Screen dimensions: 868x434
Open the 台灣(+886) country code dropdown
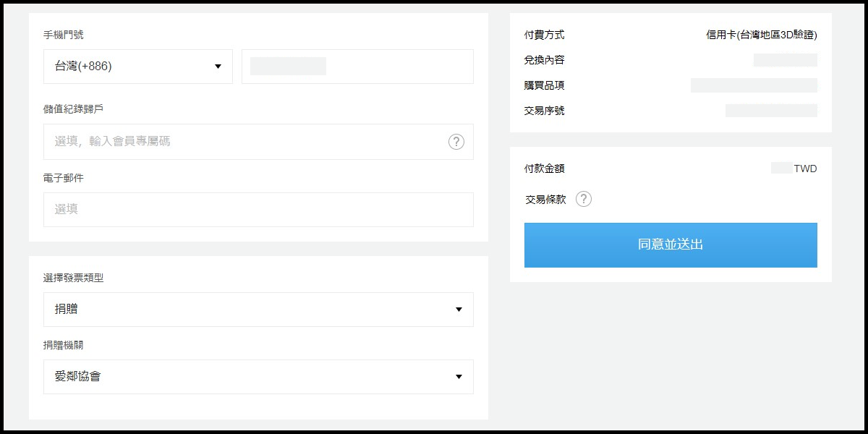pos(137,67)
